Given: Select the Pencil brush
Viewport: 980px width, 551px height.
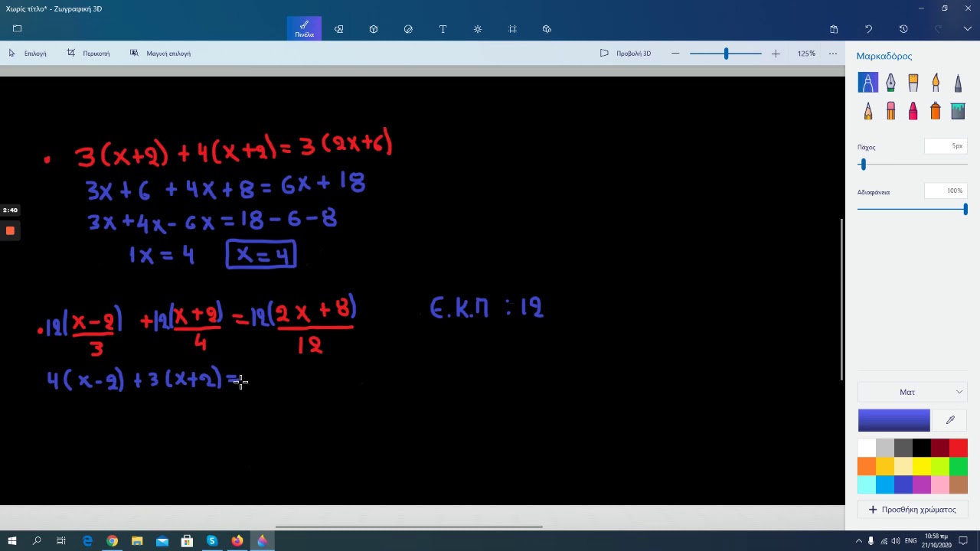Looking at the screenshot, I should point(868,111).
